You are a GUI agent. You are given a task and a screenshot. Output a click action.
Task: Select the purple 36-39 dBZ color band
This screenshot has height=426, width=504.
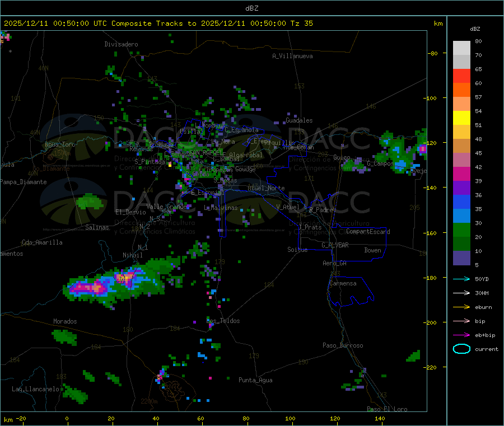pos(461,188)
